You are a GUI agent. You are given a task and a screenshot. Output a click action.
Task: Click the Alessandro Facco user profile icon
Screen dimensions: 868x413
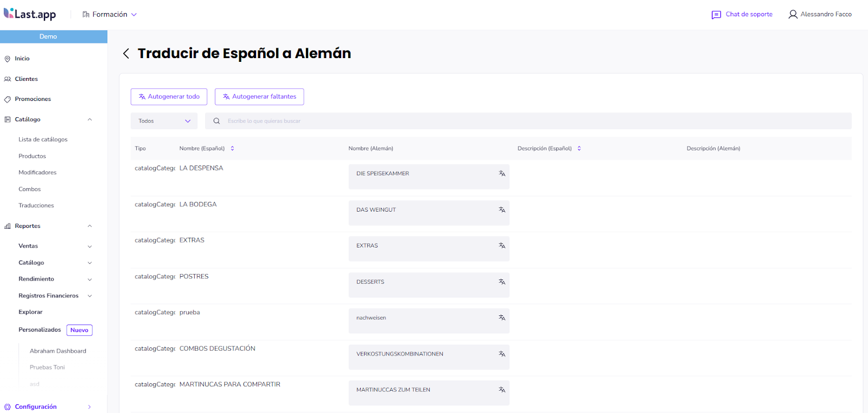click(793, 15)
